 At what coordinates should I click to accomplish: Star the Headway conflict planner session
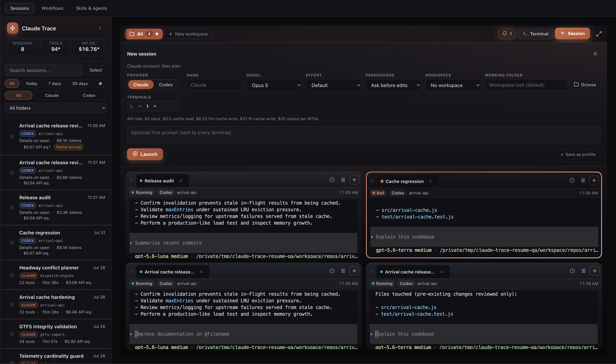click(12, 275)
